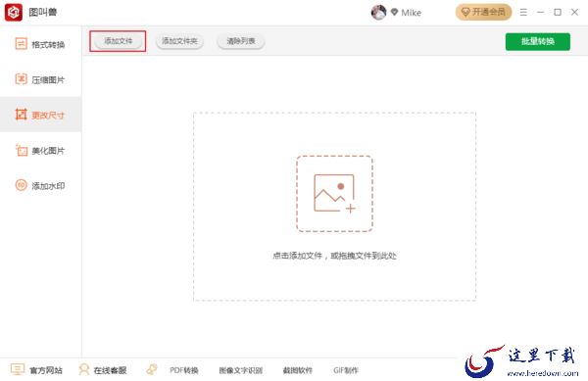Image resolution: width=588 pixels, height=381 pixels.
Task: Open the 截图软件 link
Action: click(298, 370)
